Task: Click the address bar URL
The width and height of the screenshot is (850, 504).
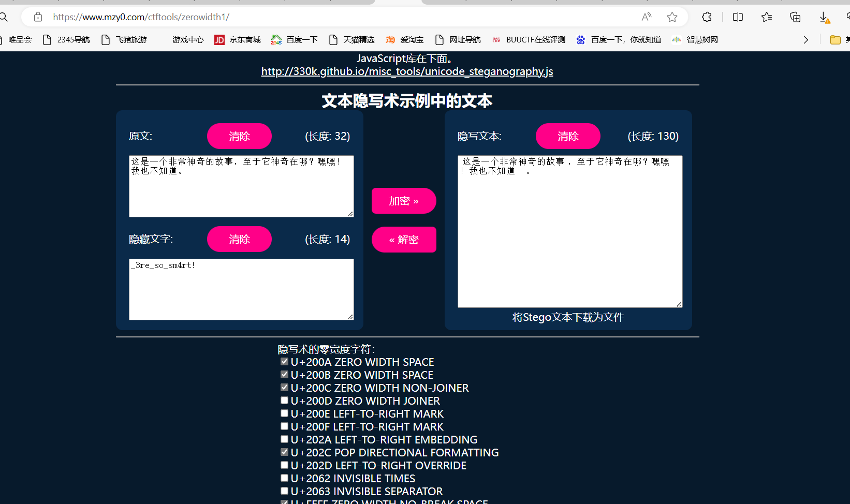Action: (x=141, y=17)
